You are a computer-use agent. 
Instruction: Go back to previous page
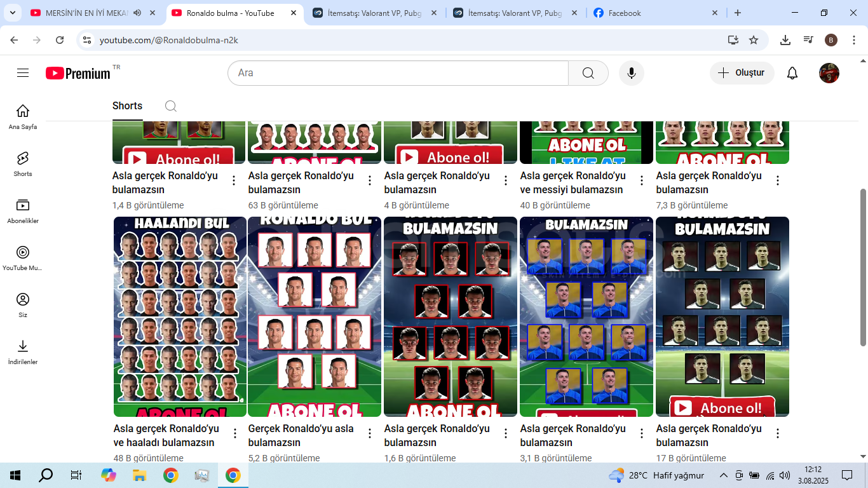point(14,40)
